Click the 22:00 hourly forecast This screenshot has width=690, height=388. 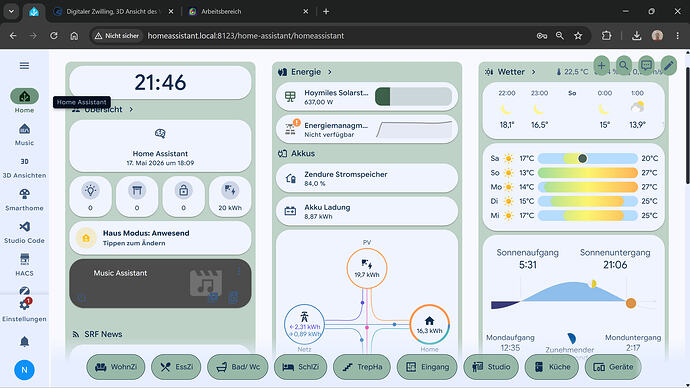point(506,109)
